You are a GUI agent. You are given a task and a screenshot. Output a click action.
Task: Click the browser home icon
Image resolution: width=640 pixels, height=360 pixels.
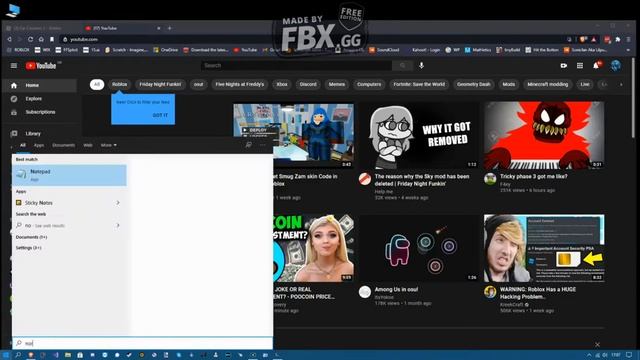coord(41,39)
